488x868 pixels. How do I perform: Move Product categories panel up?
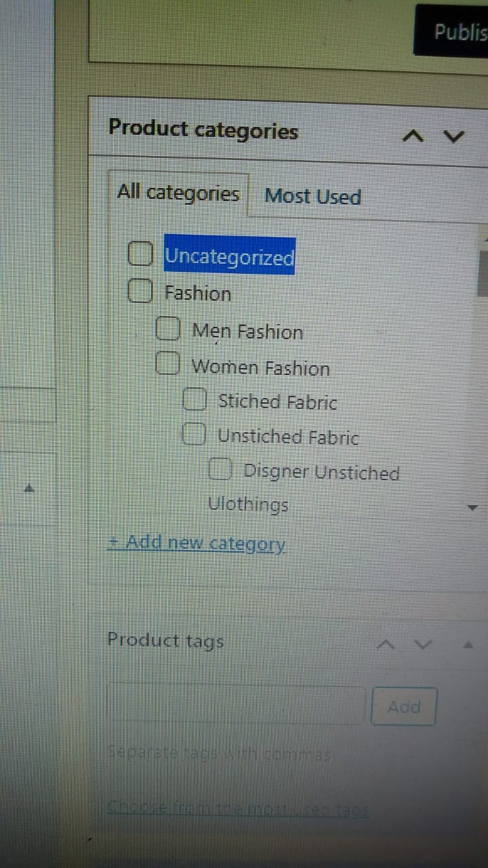[412, 137]
